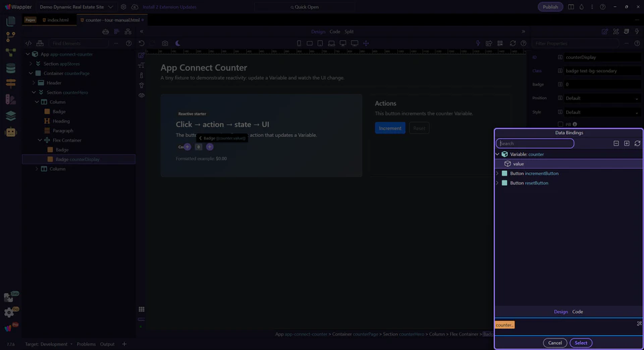Click the Publish button
644x350 pixels.
(x=550, y=7)
